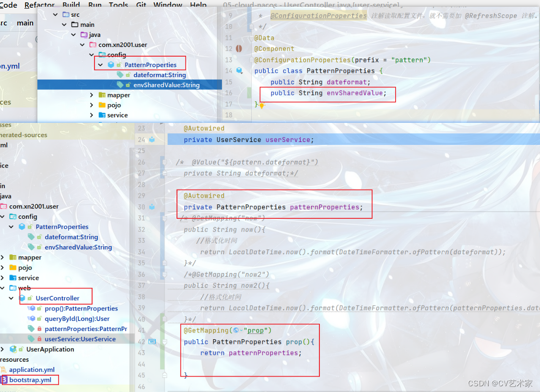
Task: Click the bean gutter icon beside @Component
Action: [x=239, y=48]
